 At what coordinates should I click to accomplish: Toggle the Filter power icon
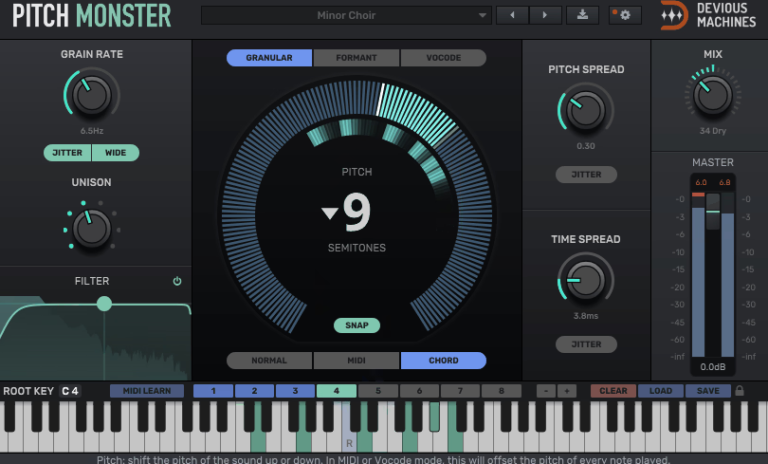(177, 281)
